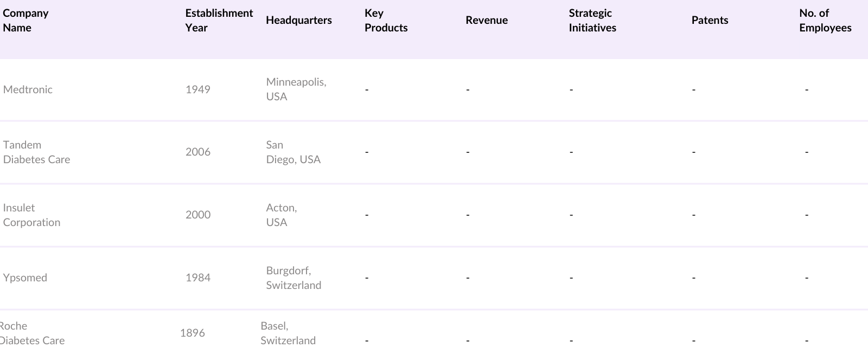The height and width of the screenshot is (354, 868).
Task: Click the Revenue column header
Action: click(x=486, y=21)
